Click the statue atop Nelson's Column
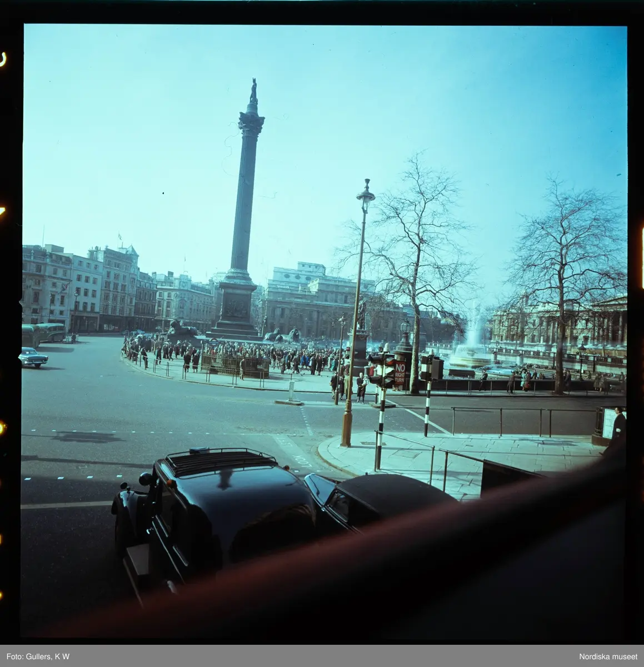644x667 pixels. [x=253, y=91]
